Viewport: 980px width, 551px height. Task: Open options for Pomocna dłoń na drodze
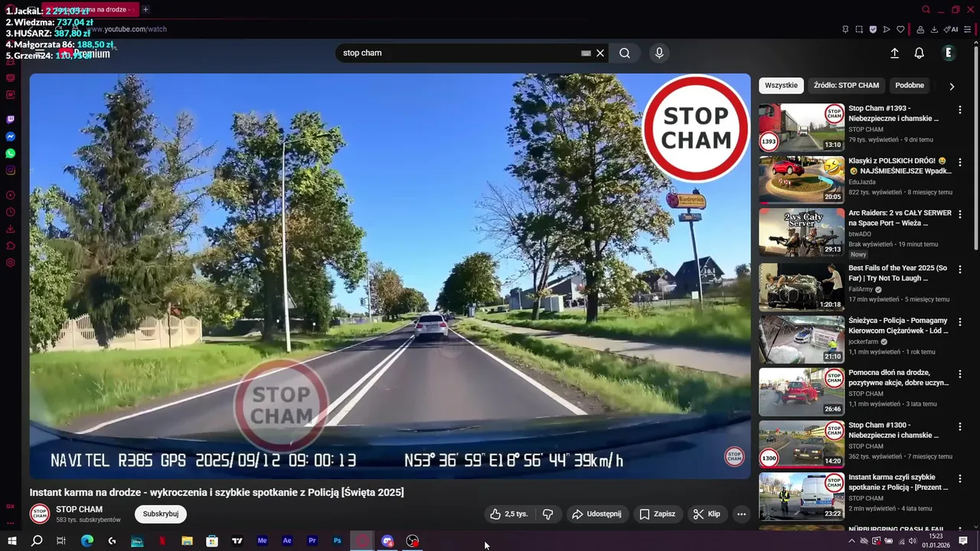coord(959,374)
